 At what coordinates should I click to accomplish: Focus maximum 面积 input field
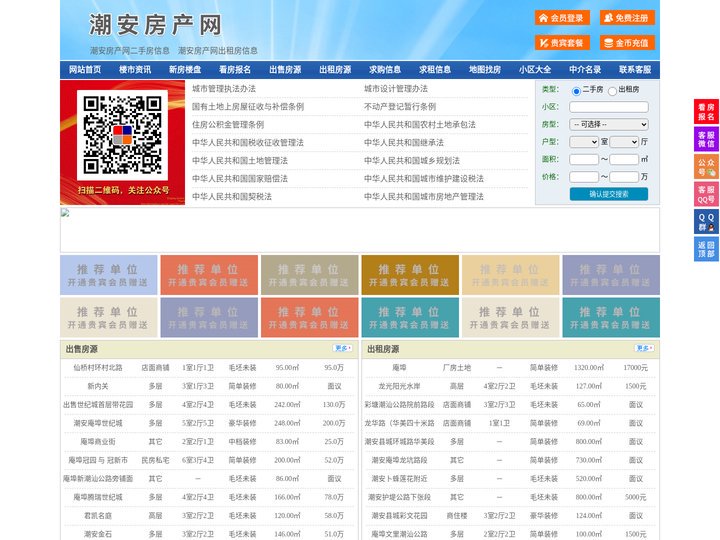[624, 159]
